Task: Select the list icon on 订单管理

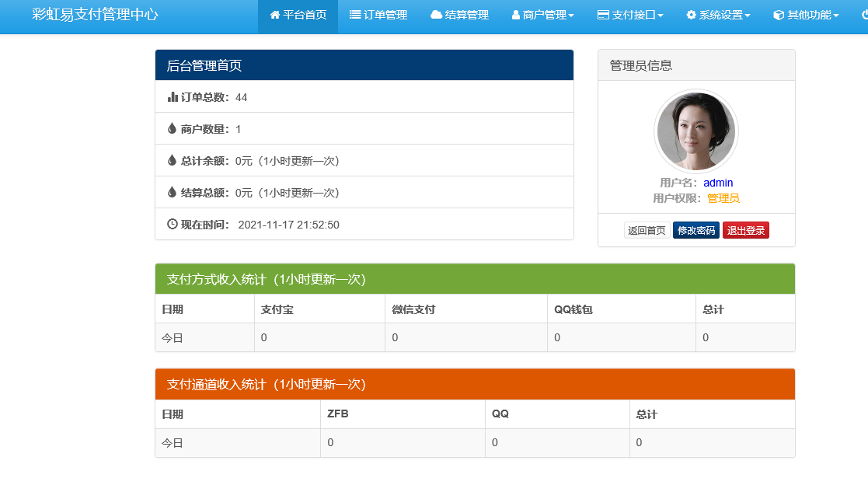Action: [354, 16]
